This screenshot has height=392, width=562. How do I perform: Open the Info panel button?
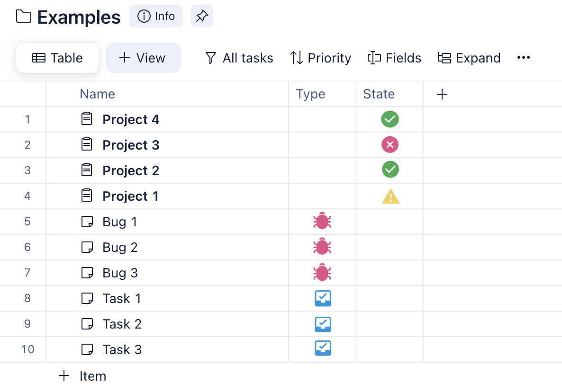point(156,16)
